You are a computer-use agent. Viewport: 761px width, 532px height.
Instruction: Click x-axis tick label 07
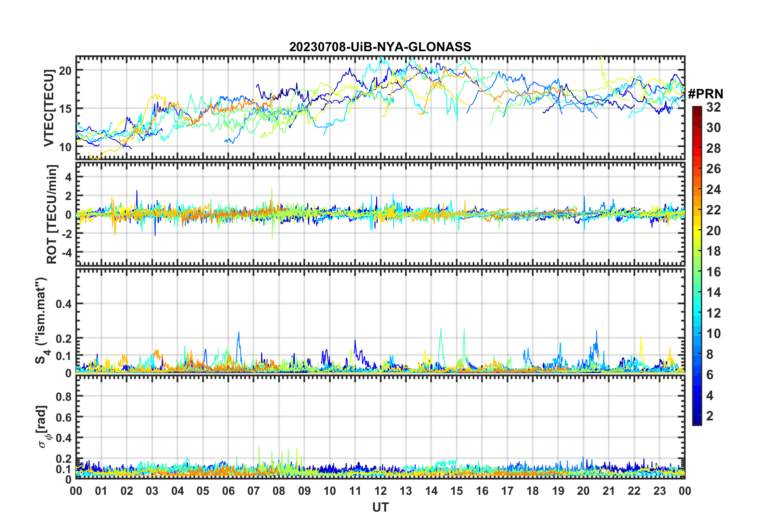254,491
